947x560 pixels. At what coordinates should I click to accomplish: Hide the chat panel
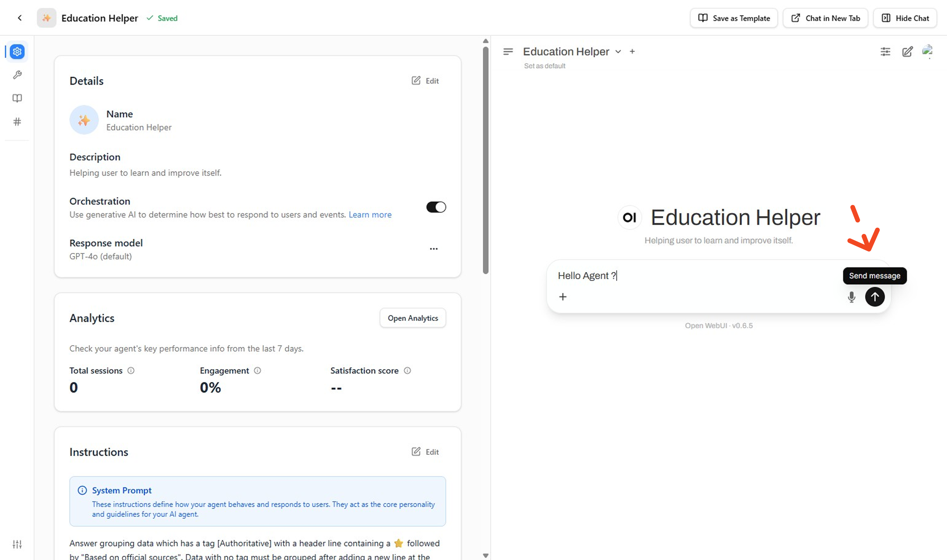pos(905,18)
